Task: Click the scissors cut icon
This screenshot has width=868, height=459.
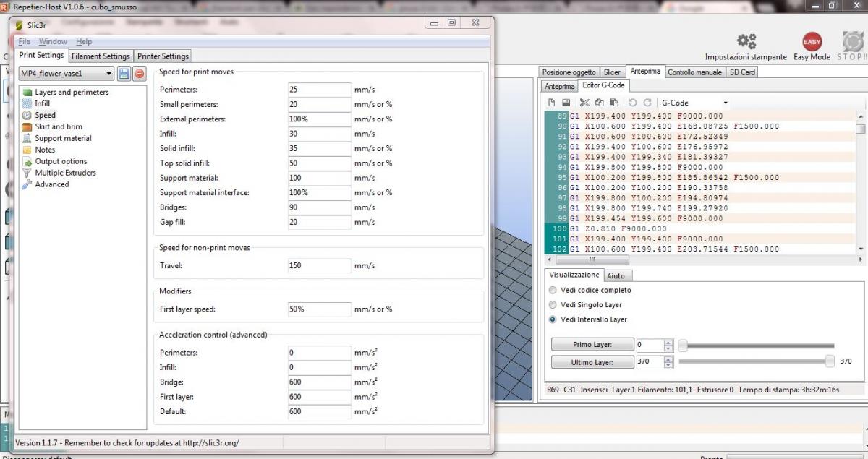Action: (x=584, y=103)
